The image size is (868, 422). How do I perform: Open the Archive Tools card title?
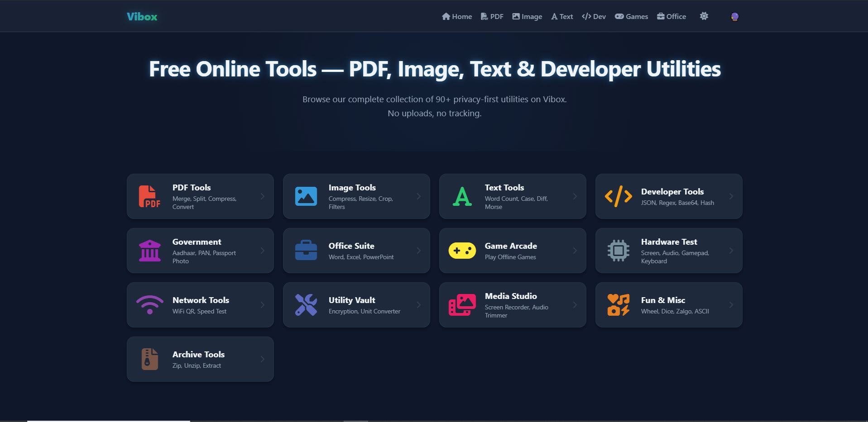(198, 355)
